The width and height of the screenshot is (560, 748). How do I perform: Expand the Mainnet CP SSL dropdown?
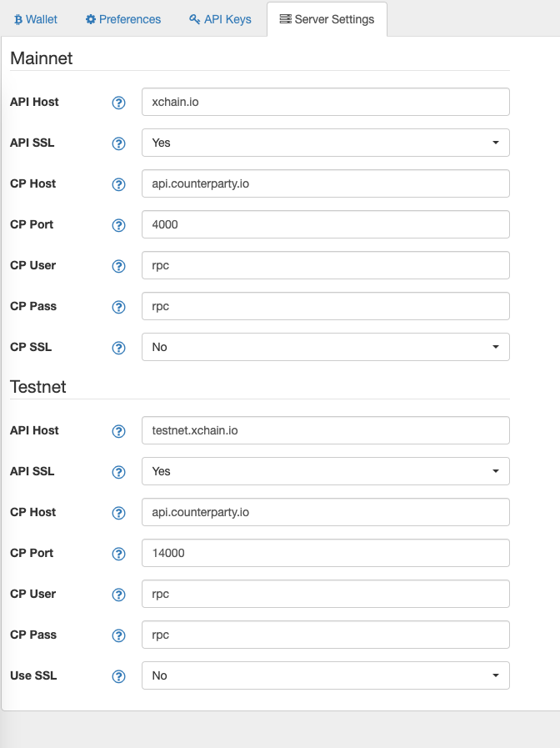click(326, 347)
